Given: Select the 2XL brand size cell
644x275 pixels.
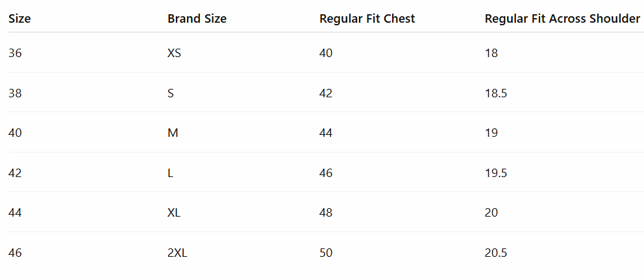Looking at the screenshot, I should pos(177,253).
